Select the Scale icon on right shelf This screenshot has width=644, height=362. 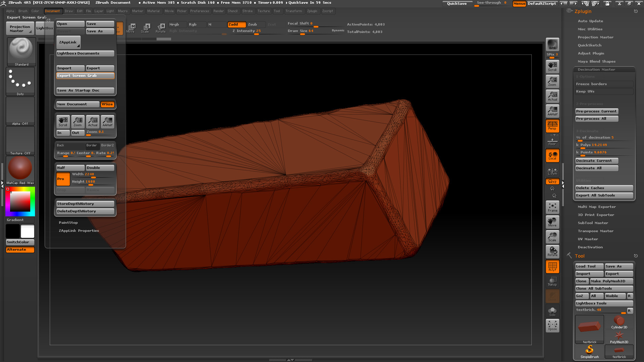[x=552, y=237]
